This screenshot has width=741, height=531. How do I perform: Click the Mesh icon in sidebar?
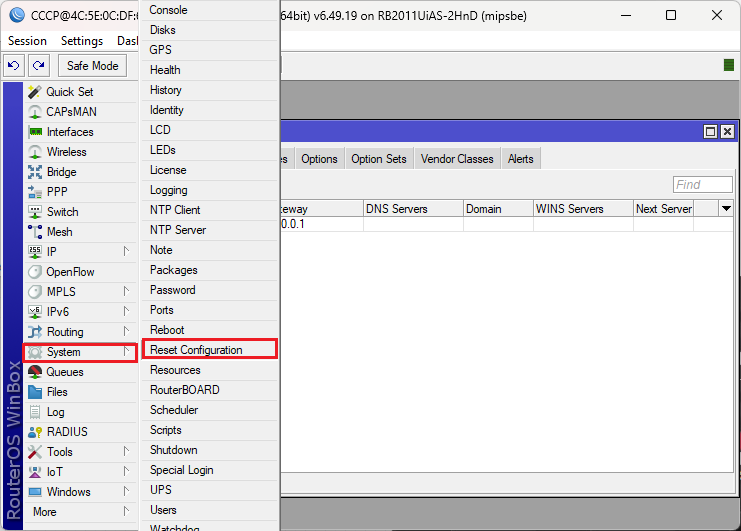pos(34,232)
